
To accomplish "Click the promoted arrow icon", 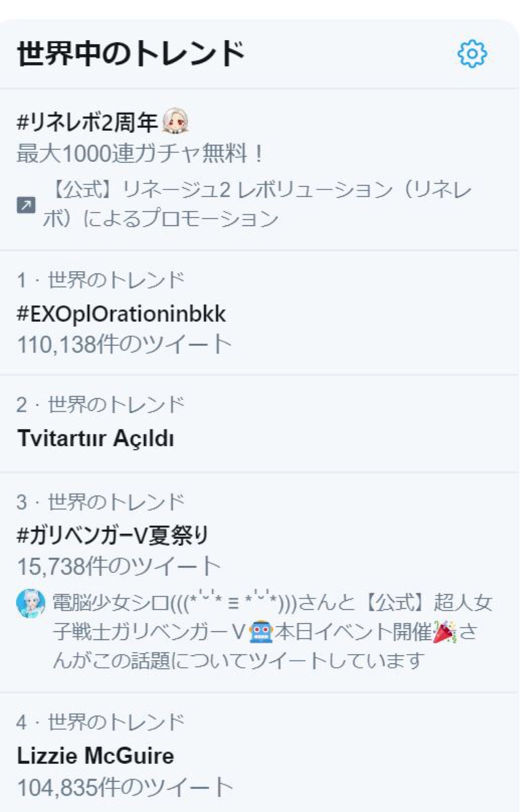I will [x=26, y=205].
